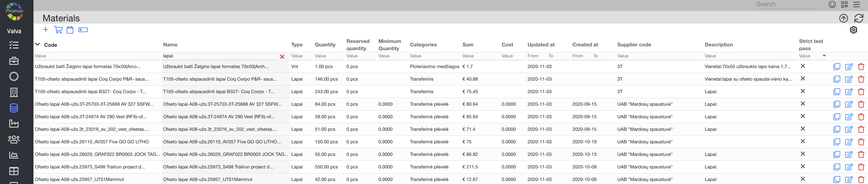Open the hamburger menu top right
The height and width of the screenshot is (184, 868).
click(857, 4)
